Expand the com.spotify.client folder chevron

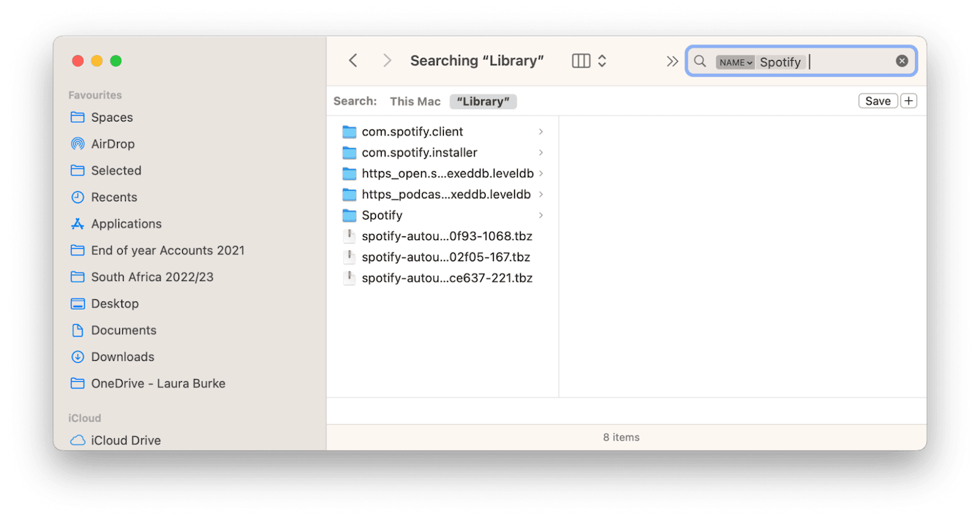tap(540, 132)
